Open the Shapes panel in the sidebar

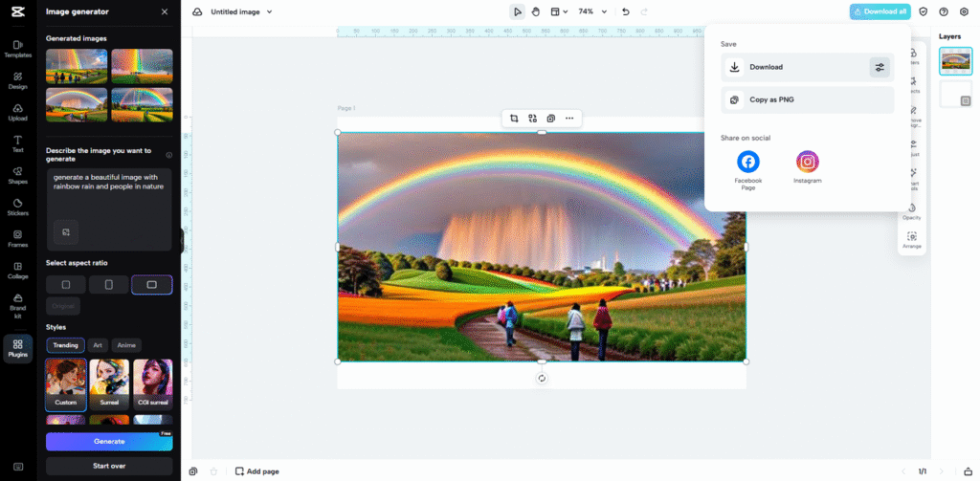pyautogui.click(x=17, y=175)
